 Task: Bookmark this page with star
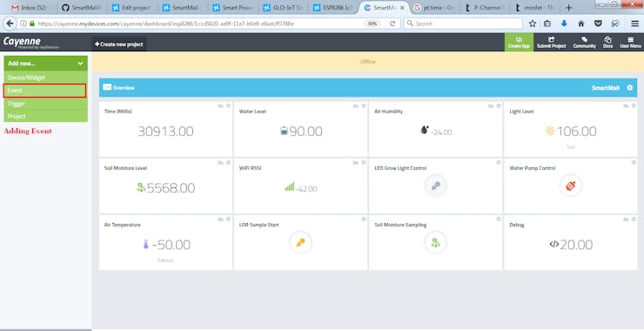pos(533,24)
